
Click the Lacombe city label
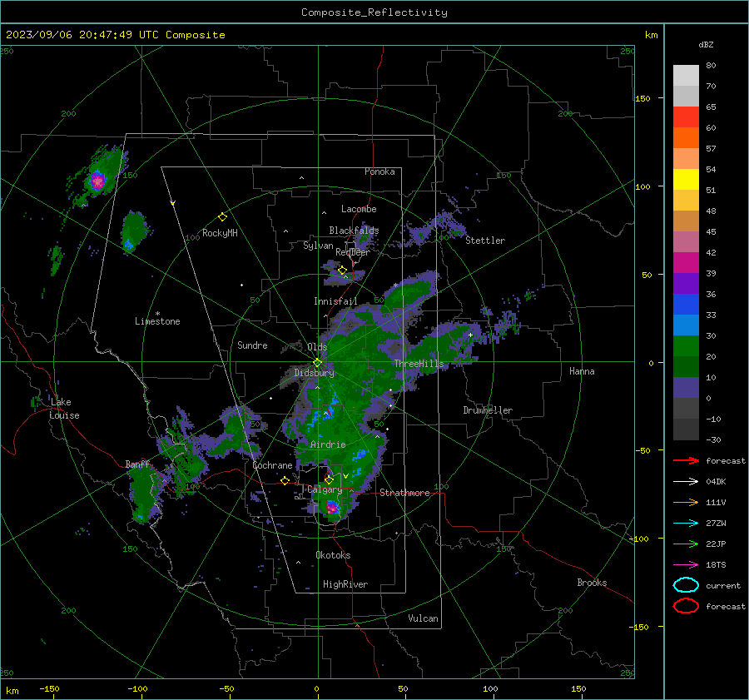359,209
